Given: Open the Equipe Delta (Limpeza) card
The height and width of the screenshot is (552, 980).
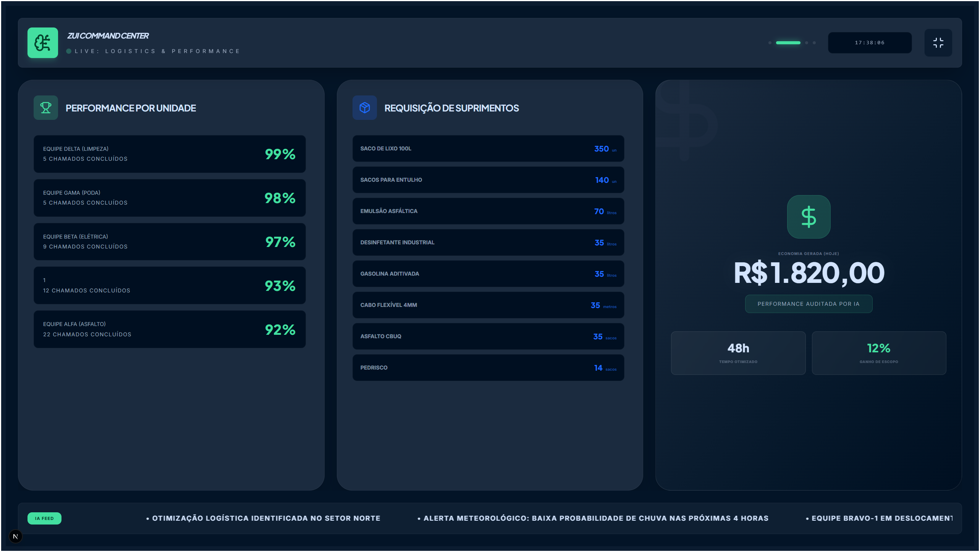Looking at the screenshot, I should [170, 154].
